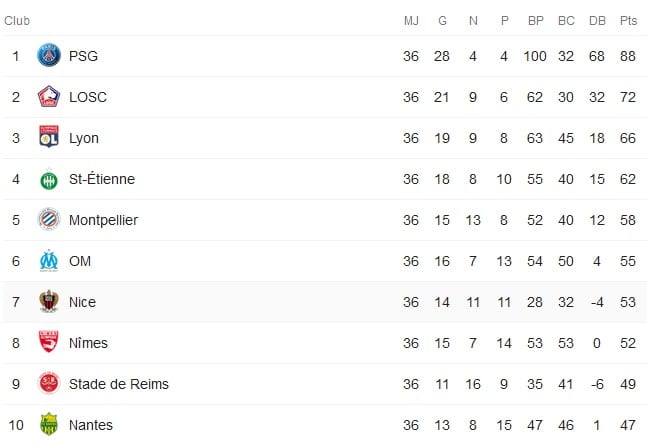The height and width of the screenshot is (445, 647).
Task: Open the PSG team name link
Action: pos(83,56)
